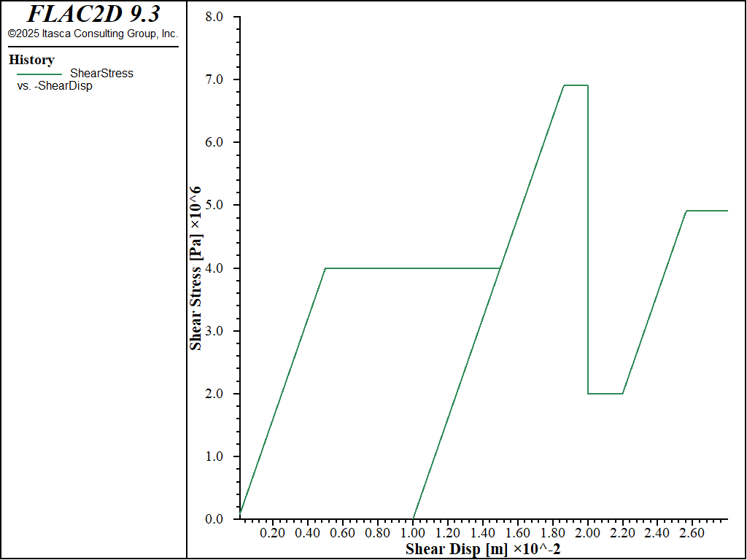Click the long horizontal plateau at 4.0 stress
Screen dimensions: 747x560
(412, 268)
